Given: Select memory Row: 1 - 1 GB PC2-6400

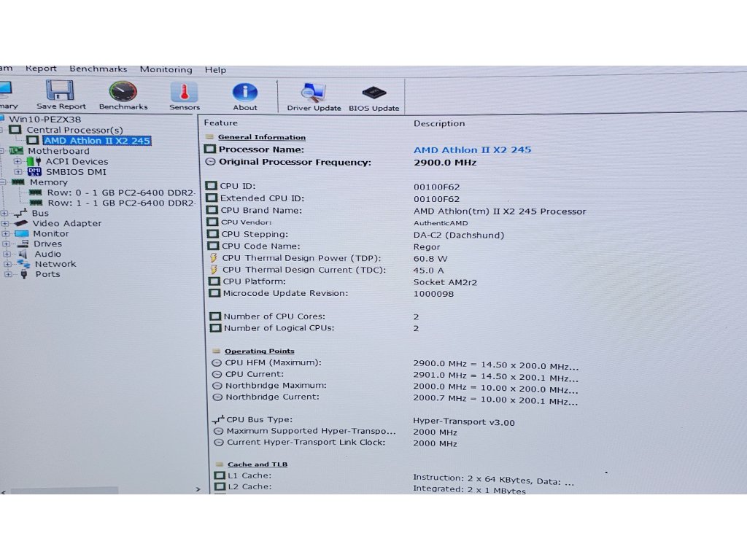Looking at the screenshot, I should pyautogui.click(x=120, y=203).
